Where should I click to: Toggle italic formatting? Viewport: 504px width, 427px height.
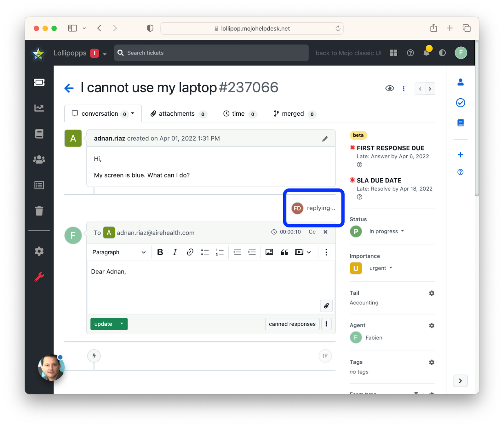click(175, 252)
